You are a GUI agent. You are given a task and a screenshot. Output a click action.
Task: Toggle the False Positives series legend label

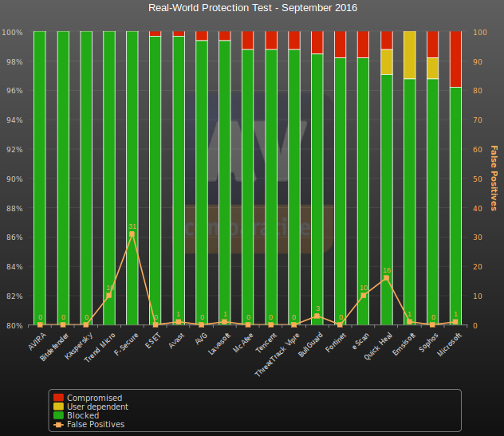[96, 424]
